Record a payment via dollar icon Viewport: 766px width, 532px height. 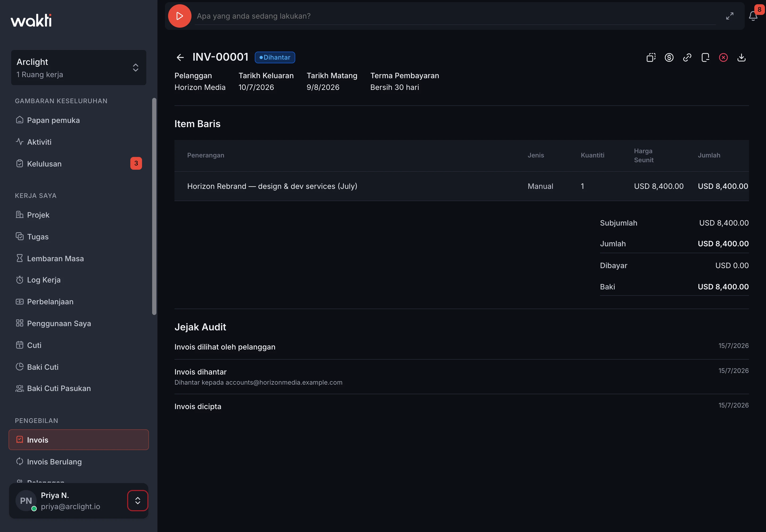[x=669, y=57]
